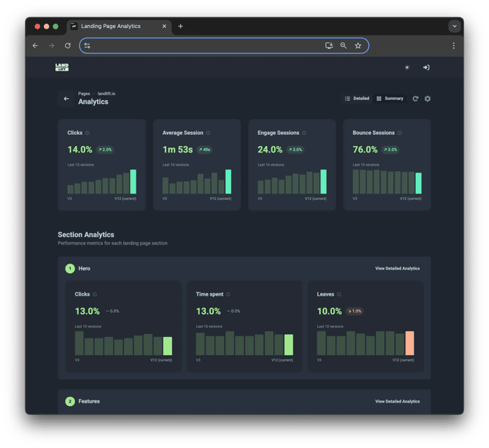Click the logout icon in header
489x448 pixels.
tap(426, 67)
